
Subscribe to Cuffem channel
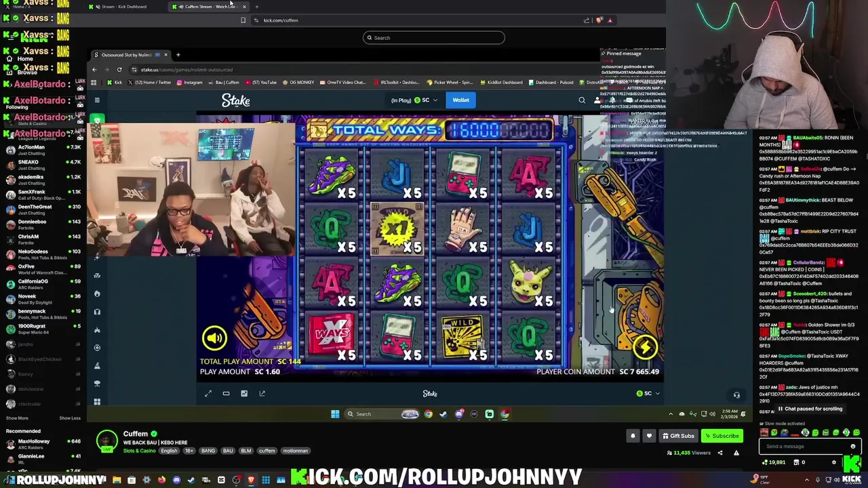point(722,436)
